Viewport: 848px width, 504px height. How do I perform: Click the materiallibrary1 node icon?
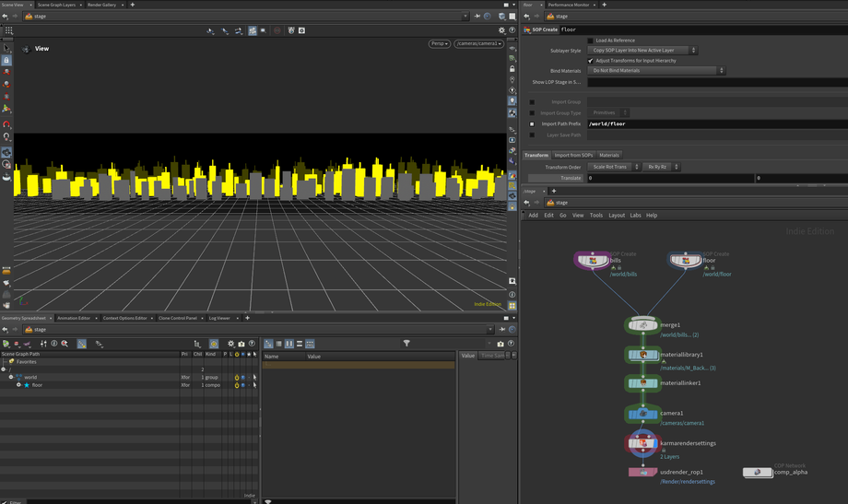click(643, 355)
